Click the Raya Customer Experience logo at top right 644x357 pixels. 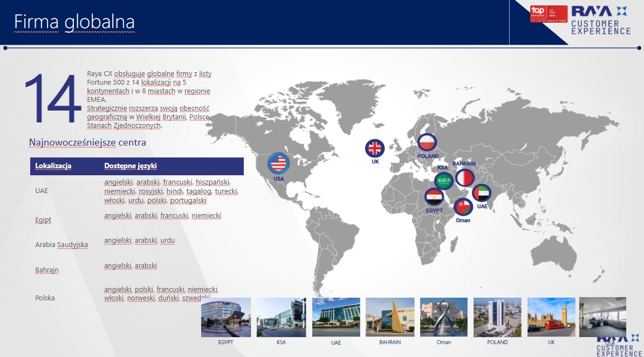click(601, 20)
